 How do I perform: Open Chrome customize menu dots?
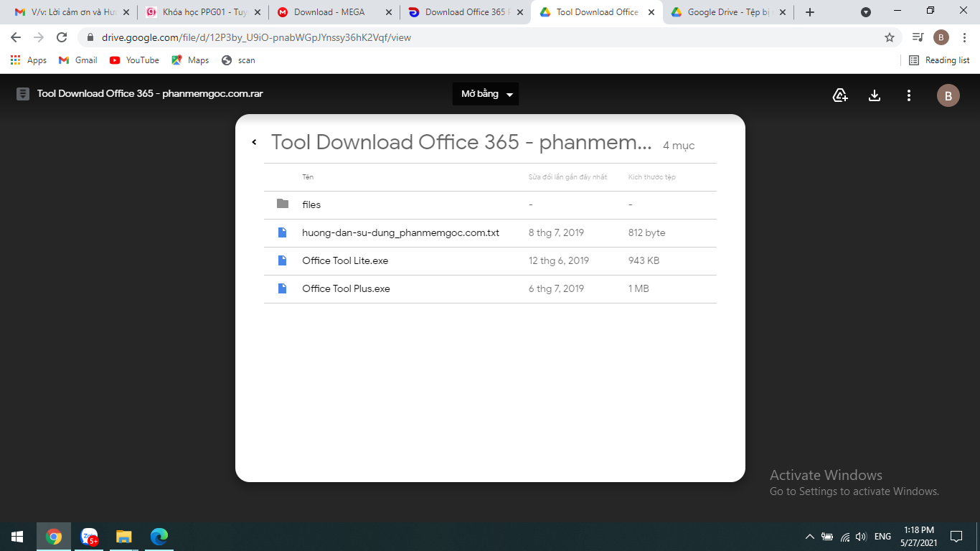[964, 37]
